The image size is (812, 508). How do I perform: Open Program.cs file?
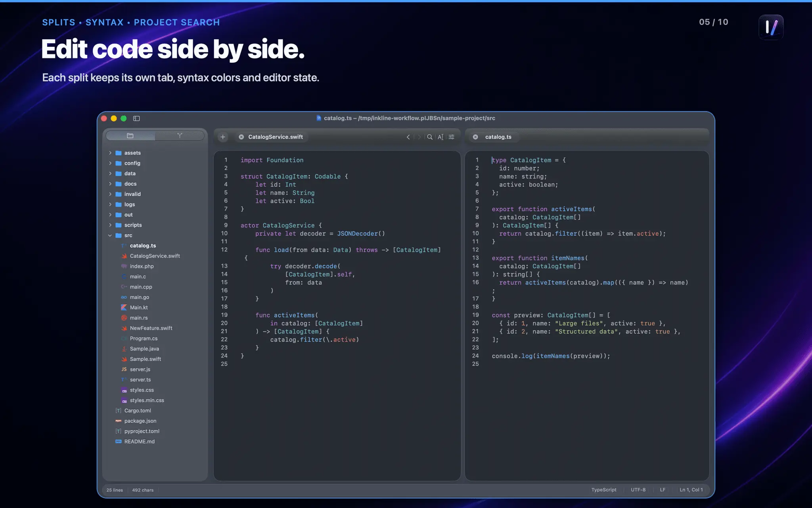(144, 339)
